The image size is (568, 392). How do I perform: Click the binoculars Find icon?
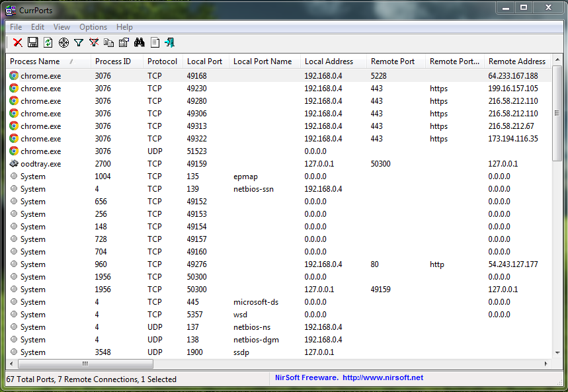140,42
